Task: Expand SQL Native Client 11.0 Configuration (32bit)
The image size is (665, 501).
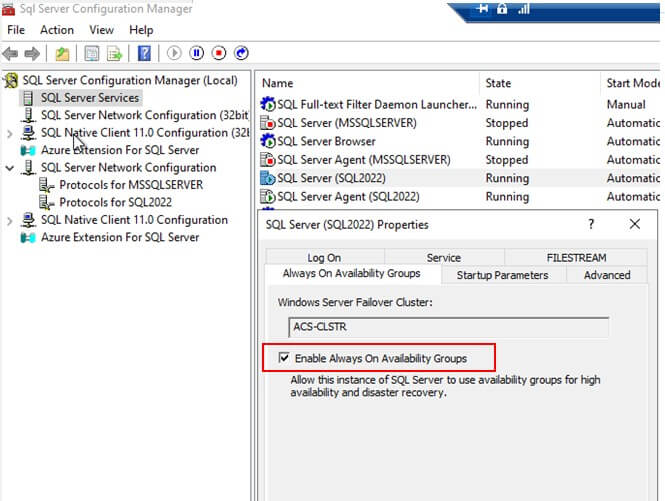Action: (x=10, y=134)
